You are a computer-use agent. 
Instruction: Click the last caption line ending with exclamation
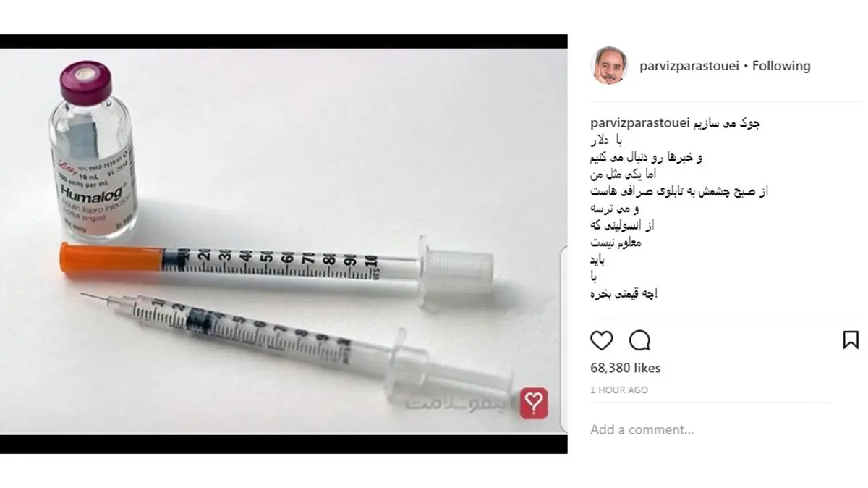(x=624, y=294)
